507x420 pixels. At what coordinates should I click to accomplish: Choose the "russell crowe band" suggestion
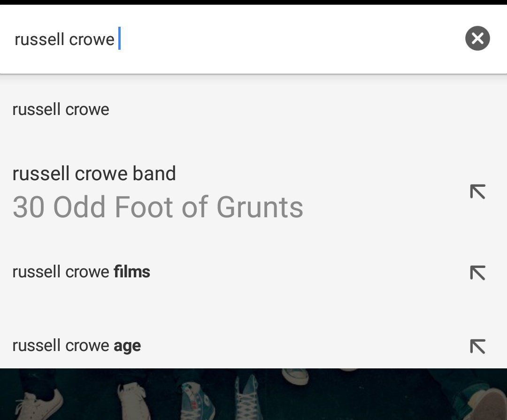click(x=94, y=174)
